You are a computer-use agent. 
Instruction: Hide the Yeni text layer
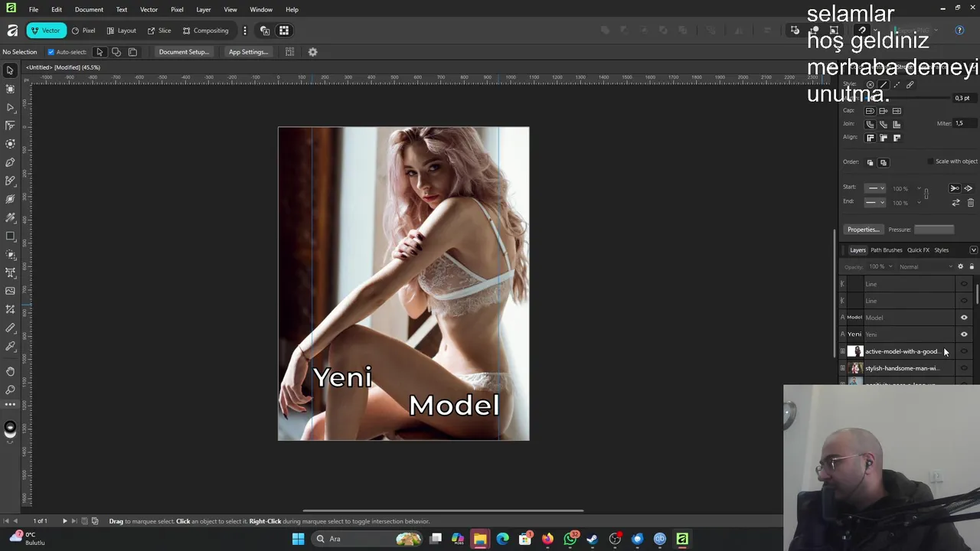[x=964, y=334]
